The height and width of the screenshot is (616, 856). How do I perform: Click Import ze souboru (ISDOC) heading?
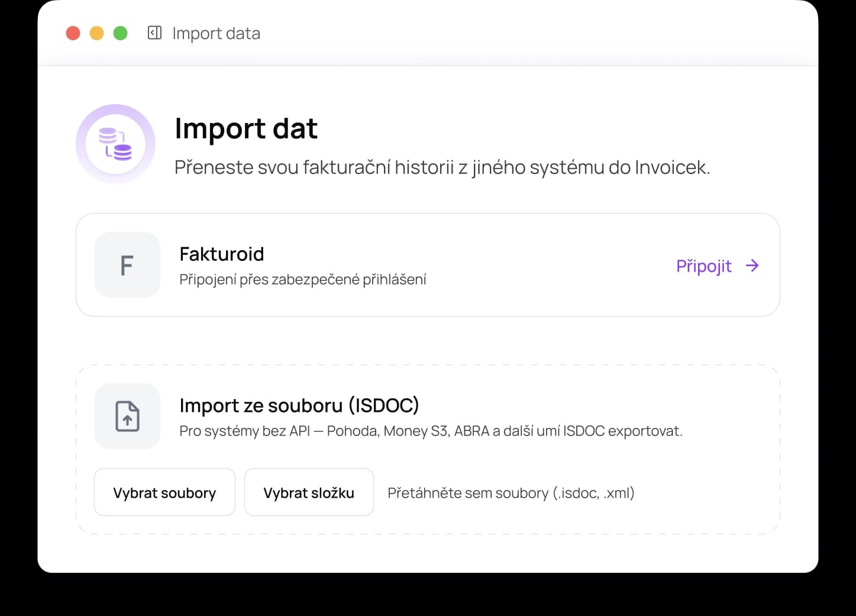[x=299, y=405]
